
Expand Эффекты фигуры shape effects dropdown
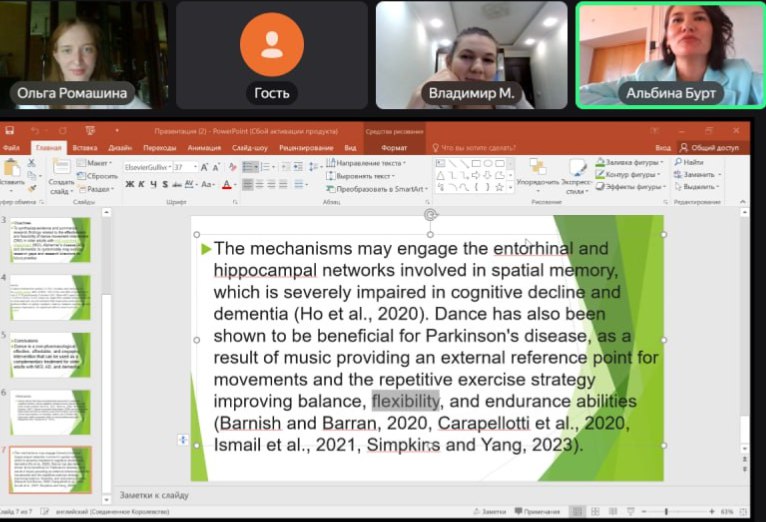tap(630, 187)
